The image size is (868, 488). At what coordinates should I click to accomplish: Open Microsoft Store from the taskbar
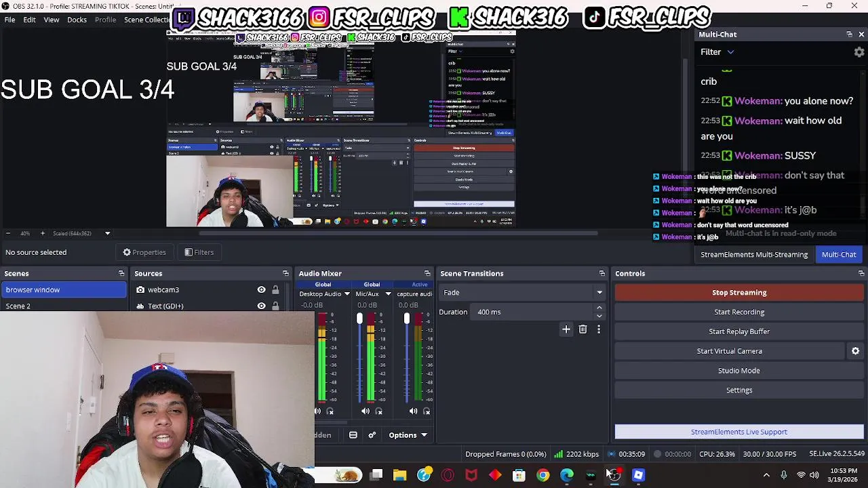tap(519, 475)
